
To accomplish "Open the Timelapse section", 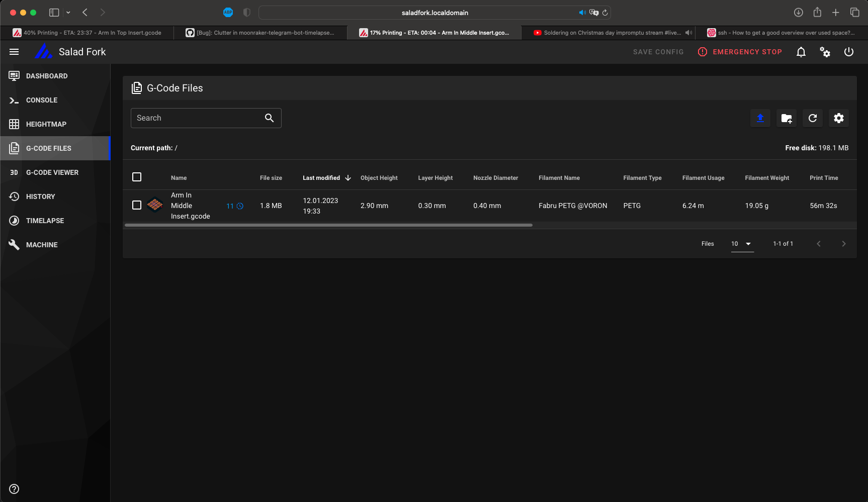I will click(45, 221).
